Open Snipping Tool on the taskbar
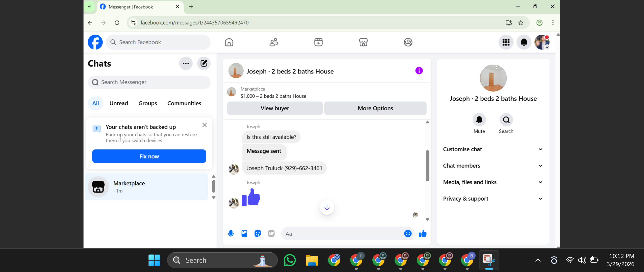The height and width of the screenshot is (272, 644). click(489, 260)
